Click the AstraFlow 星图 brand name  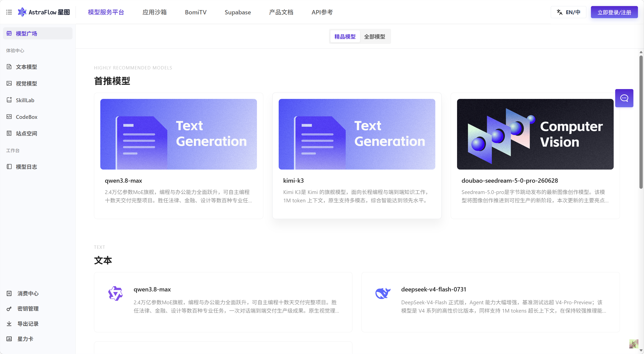click(x=49, y=12)
